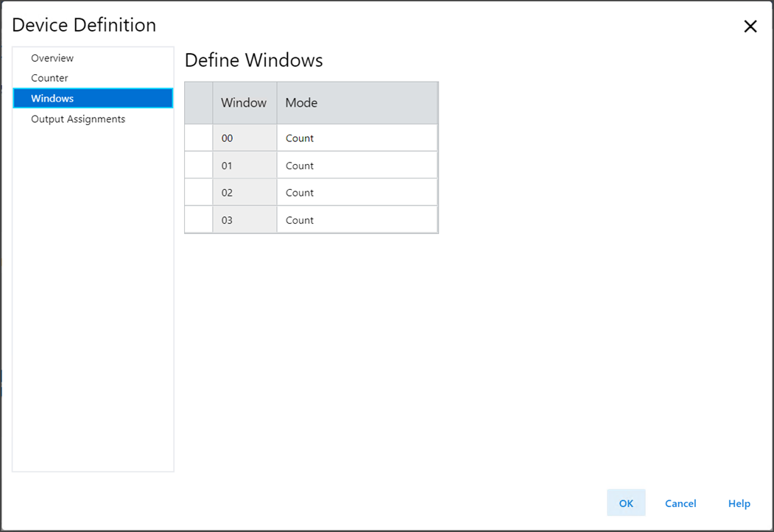Select the Window 00 cell
This screenshot has width=774, height=532.
[x=244, y=138]
